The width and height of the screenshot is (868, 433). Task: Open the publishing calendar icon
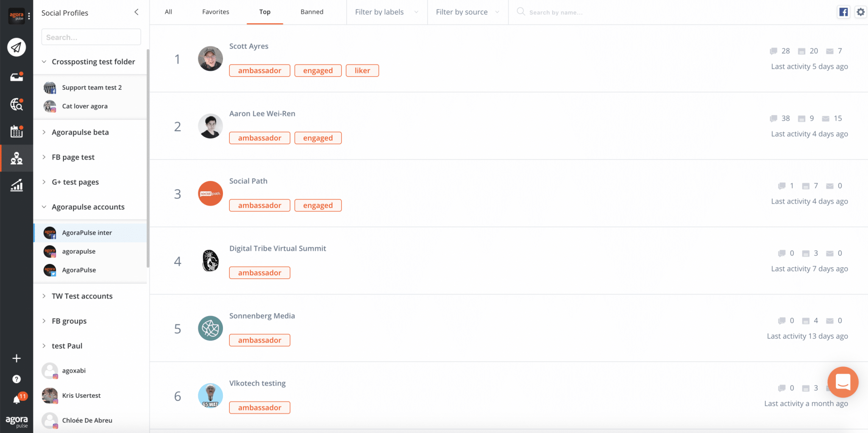click(x=17, y=131)
